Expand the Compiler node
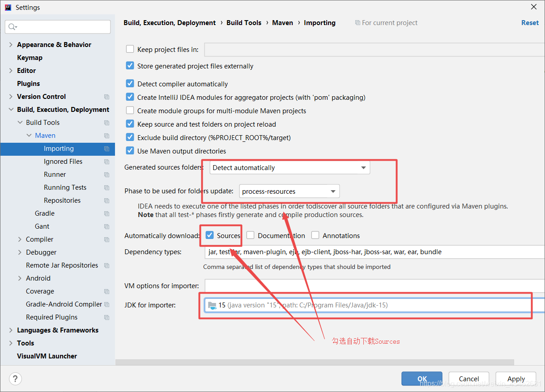The height and width of the screenshot is (392, 545). pyautogui.click(x=20, y=239)
